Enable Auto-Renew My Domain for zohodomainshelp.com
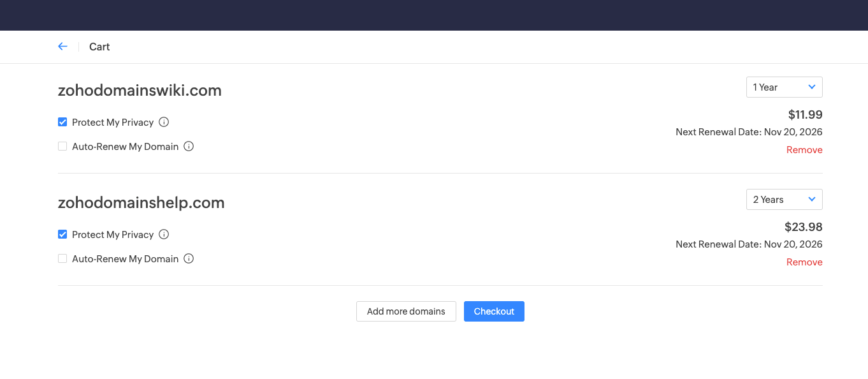 (x=62, y=258)
